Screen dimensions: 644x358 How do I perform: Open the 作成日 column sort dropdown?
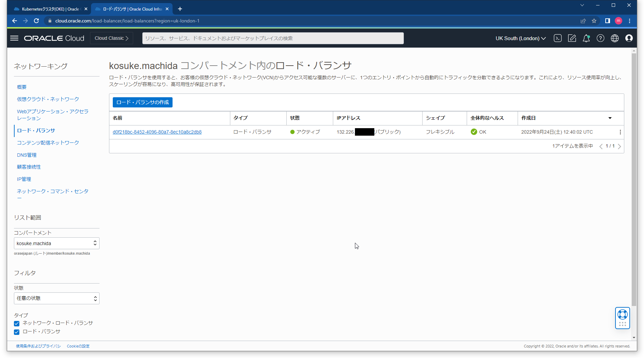(x=610, y=118)
